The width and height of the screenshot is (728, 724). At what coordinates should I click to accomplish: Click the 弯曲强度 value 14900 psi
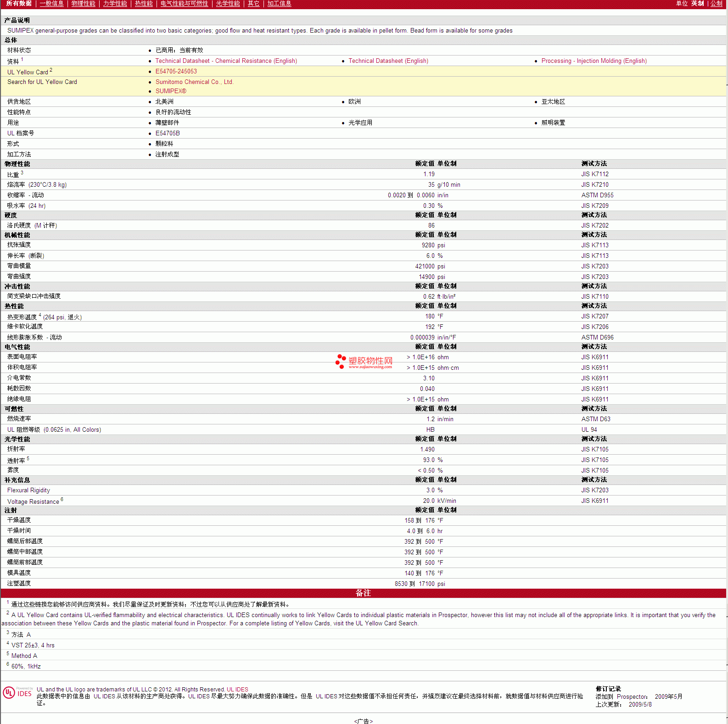click(432, 277)
